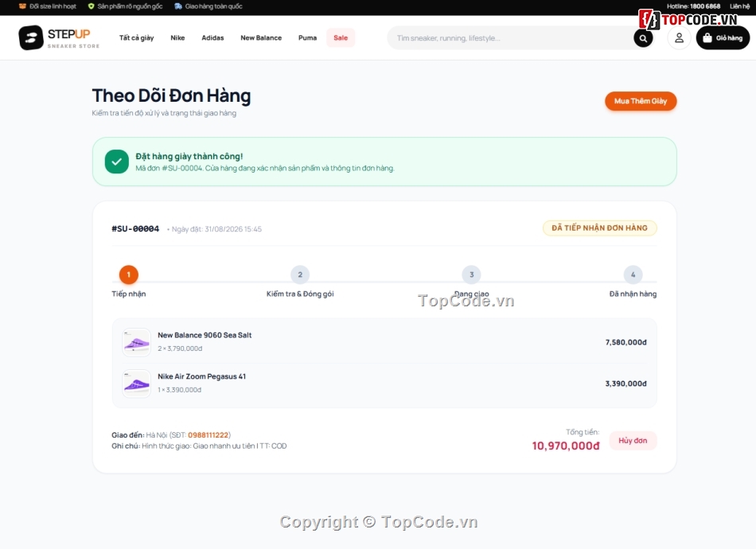Select step 1 Tiếp nhận marker
Screen dimensions: 756x549
coord(129,274)
